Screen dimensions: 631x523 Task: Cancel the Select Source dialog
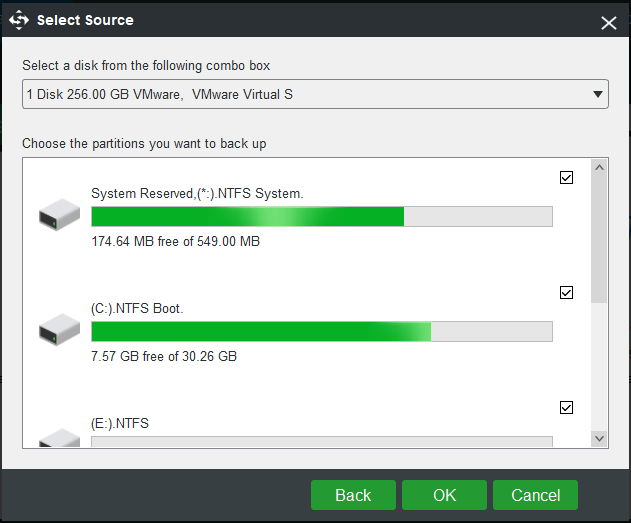pyautogui.click(x=535, y=495)
